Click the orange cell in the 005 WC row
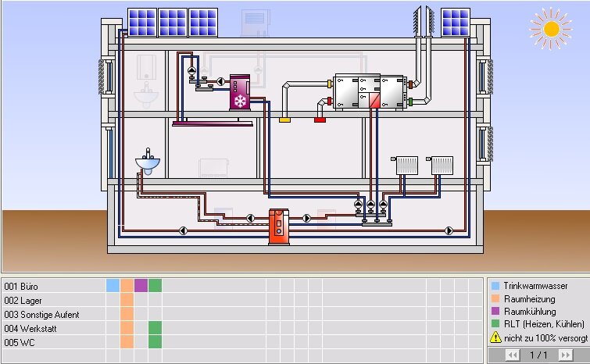 coord(127,341)
